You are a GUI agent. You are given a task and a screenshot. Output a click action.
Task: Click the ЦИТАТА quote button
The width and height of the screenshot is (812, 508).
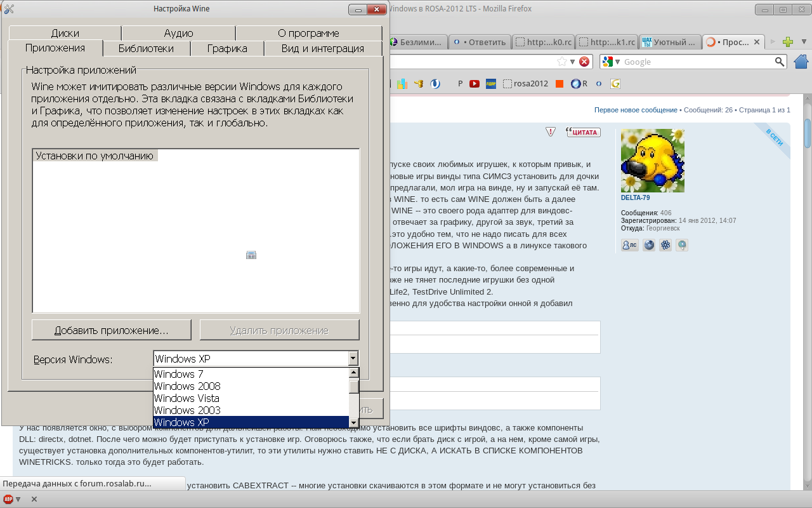coord(582,132)
